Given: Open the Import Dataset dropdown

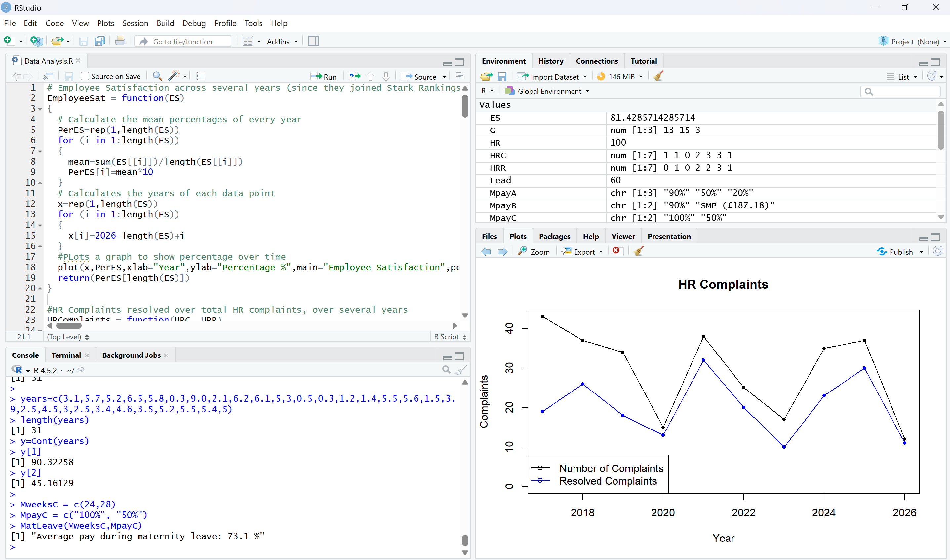Looking at the screenshot, I should [x=554, y=77].
